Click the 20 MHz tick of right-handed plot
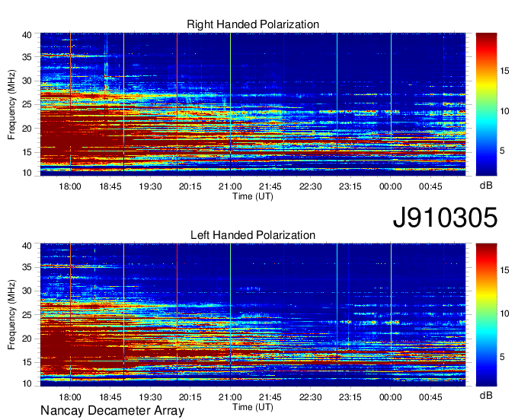The height and width of the screenshot is (420, 518). (27, 129)
